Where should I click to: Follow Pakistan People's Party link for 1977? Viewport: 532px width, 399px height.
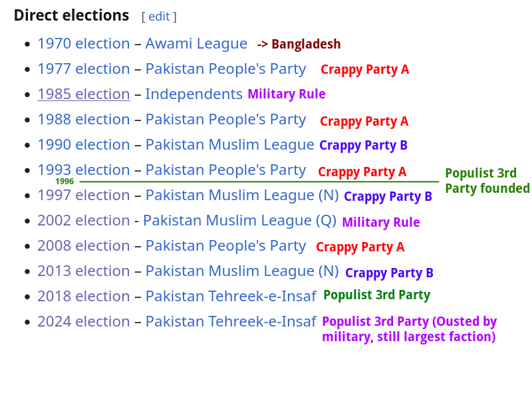226,69
